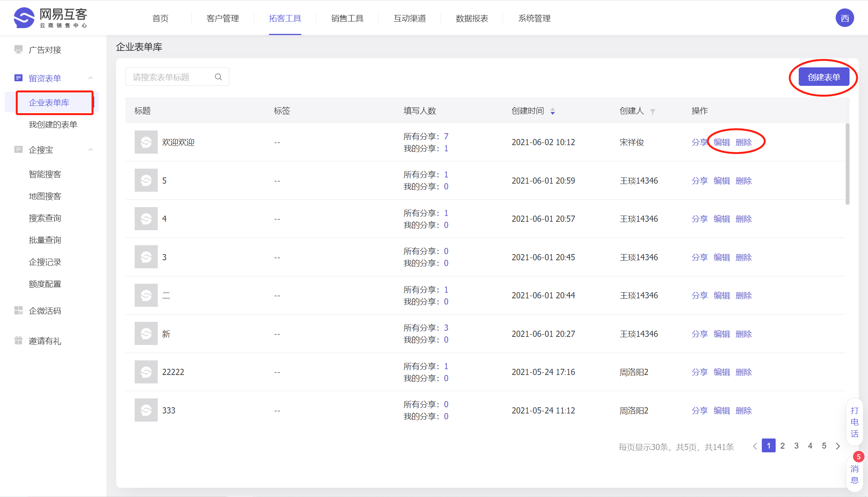
Task: Go to page 2
Action: click(x=783, y=446)
